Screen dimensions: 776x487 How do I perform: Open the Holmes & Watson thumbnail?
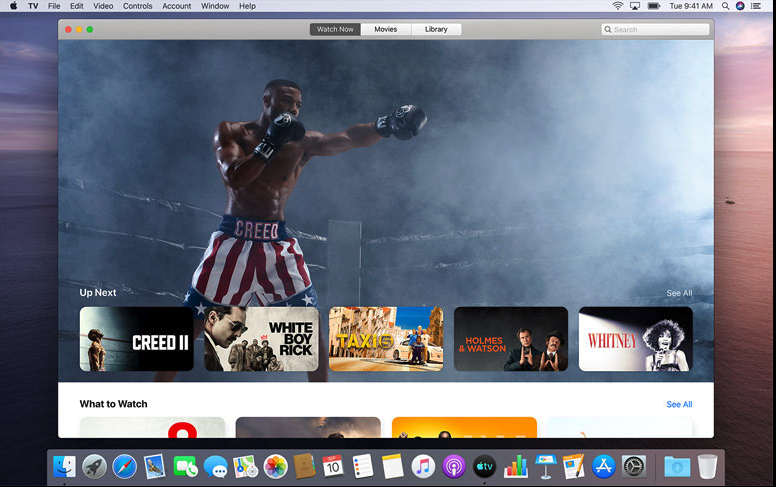pyautogui.click(x=510, y=339)
